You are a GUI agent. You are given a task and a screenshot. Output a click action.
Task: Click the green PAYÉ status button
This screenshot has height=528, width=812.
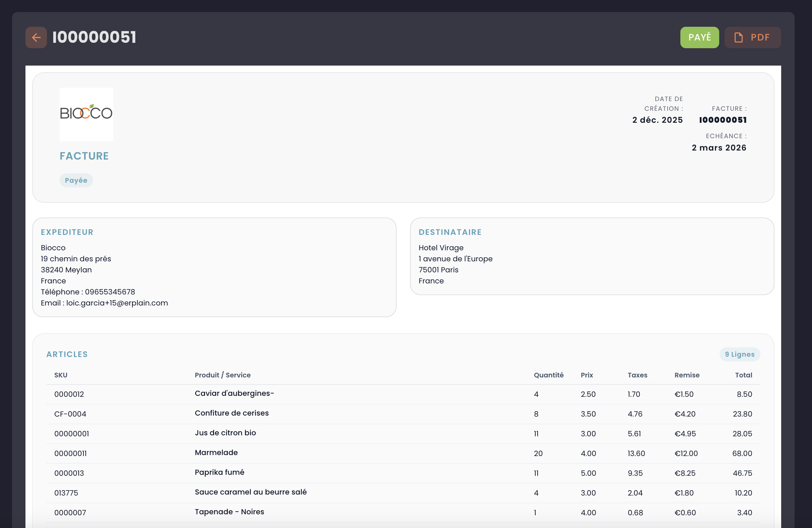pos(699,37)
